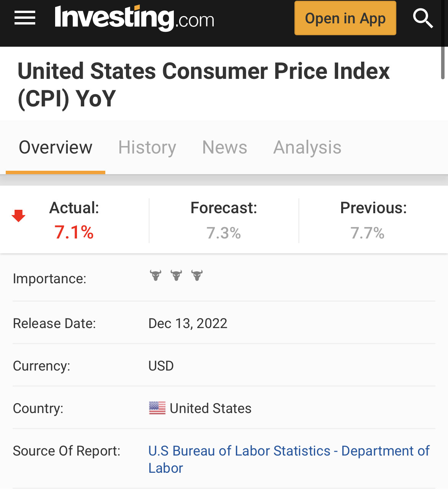
Task: Click the Previous value 7.7%
Action: click(367, 233)
